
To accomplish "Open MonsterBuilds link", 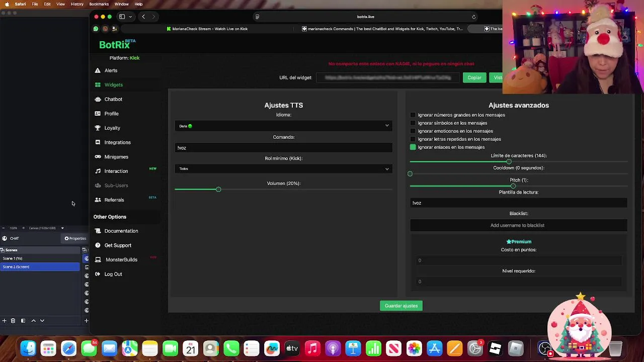I will 121,259.
